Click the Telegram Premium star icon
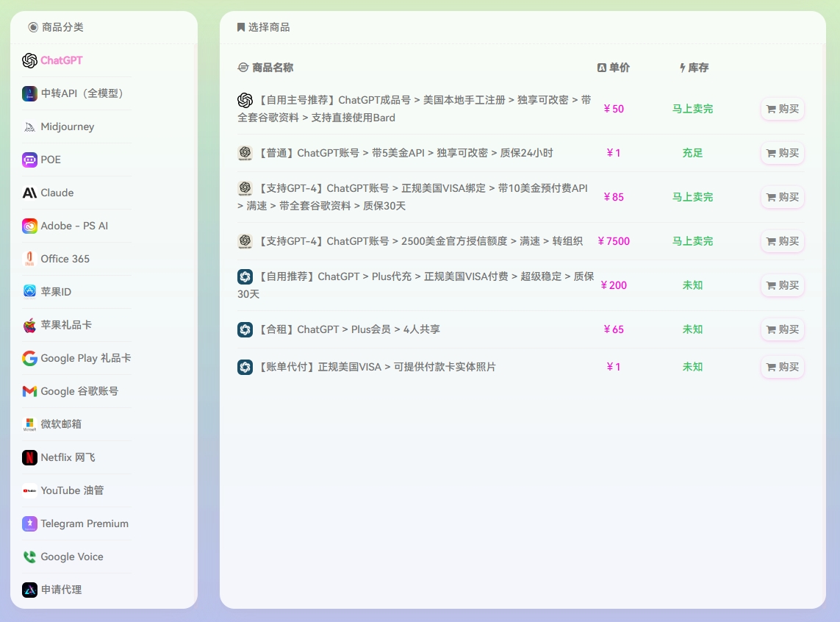This screenshot has height=622, width=840. pos(29,524)
